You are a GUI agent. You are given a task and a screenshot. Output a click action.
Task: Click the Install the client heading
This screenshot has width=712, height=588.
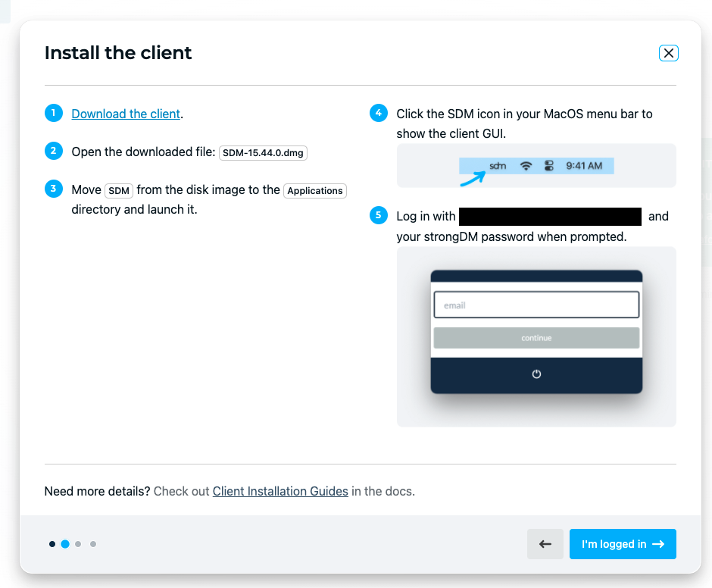[118, 53]
